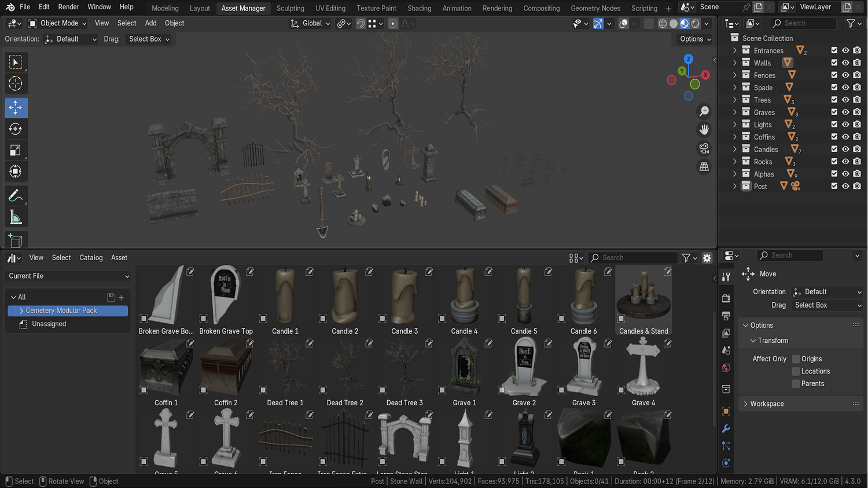The height and width of the screenshot is (488, 868).
Task: Activate the Annotate pencil tool
Action: coord(16,196)
